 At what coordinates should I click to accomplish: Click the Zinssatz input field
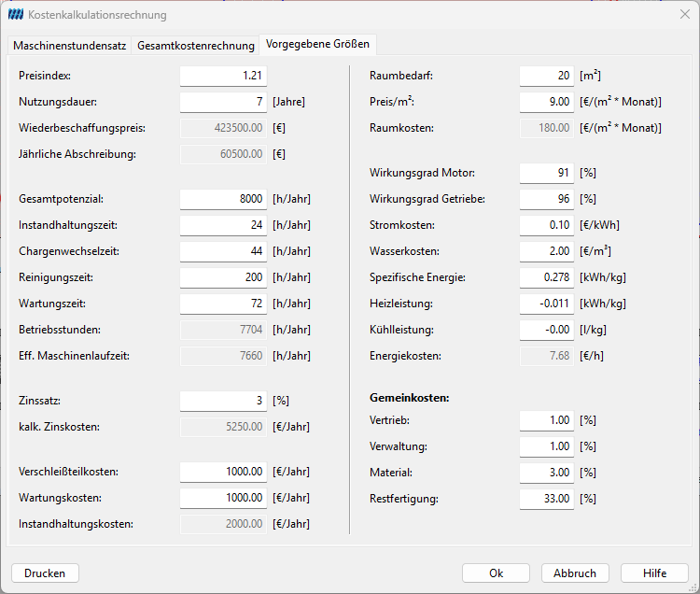[224, 401]
